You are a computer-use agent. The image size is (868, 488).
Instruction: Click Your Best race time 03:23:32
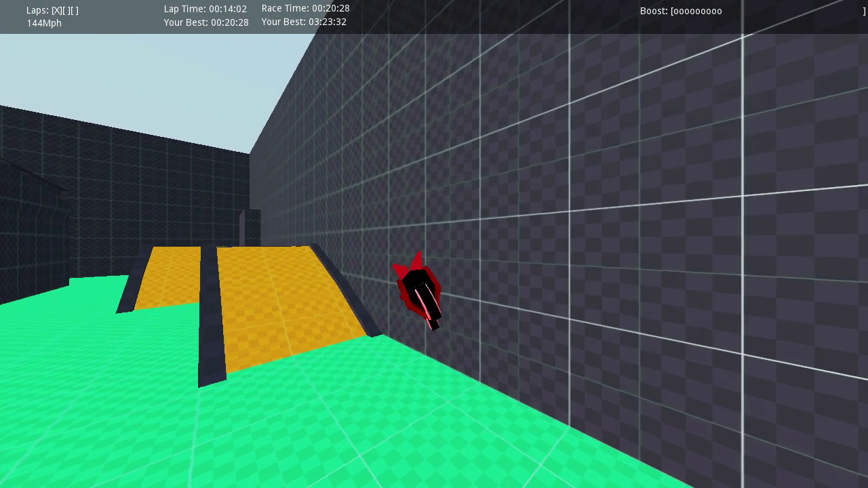(303, 22)
